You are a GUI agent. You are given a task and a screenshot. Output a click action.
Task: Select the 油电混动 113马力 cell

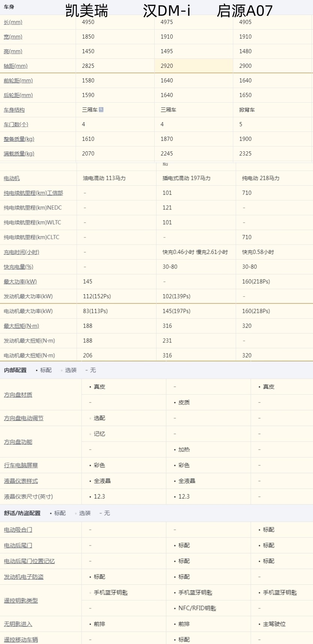click(104, 178)
